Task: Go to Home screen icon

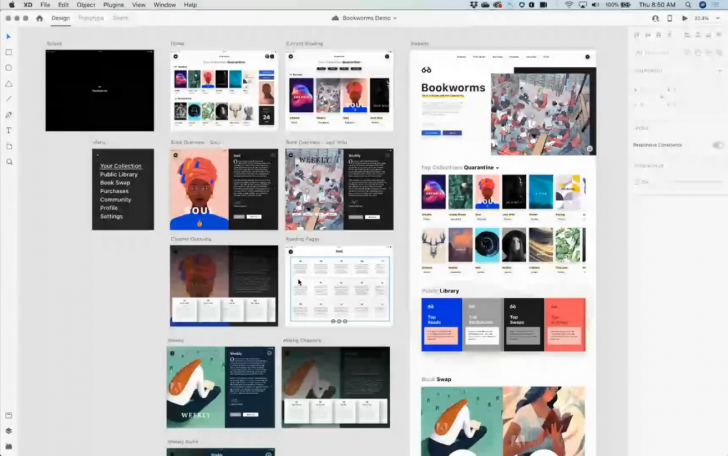Action: pyautogui.click(x=39, y=18)
